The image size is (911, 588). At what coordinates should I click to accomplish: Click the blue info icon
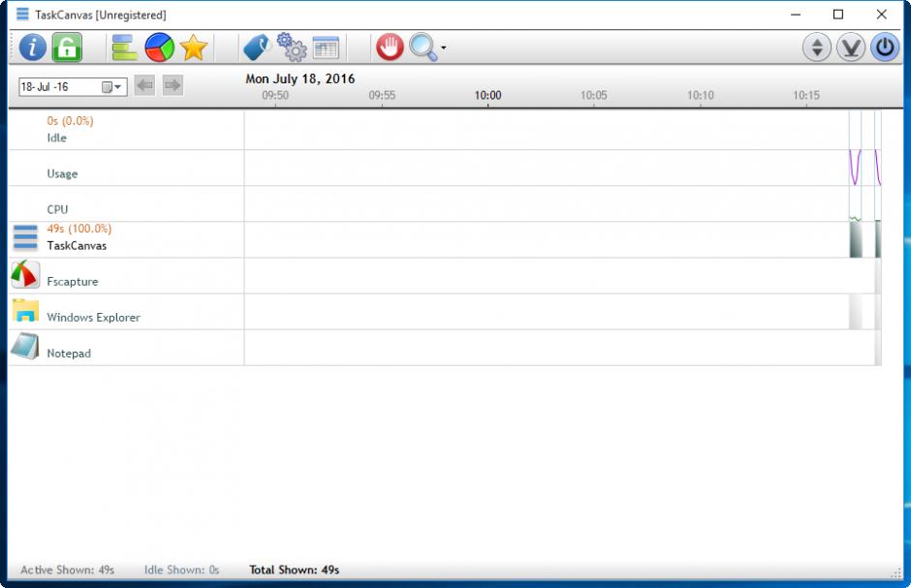(x=33, y=47)
